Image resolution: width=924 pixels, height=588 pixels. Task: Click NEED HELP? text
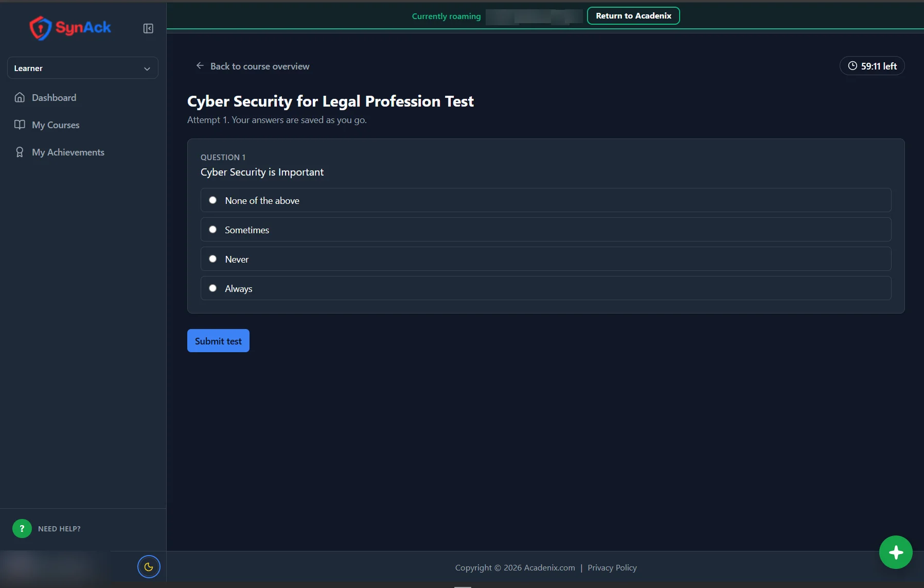click(x=59, y=529)
